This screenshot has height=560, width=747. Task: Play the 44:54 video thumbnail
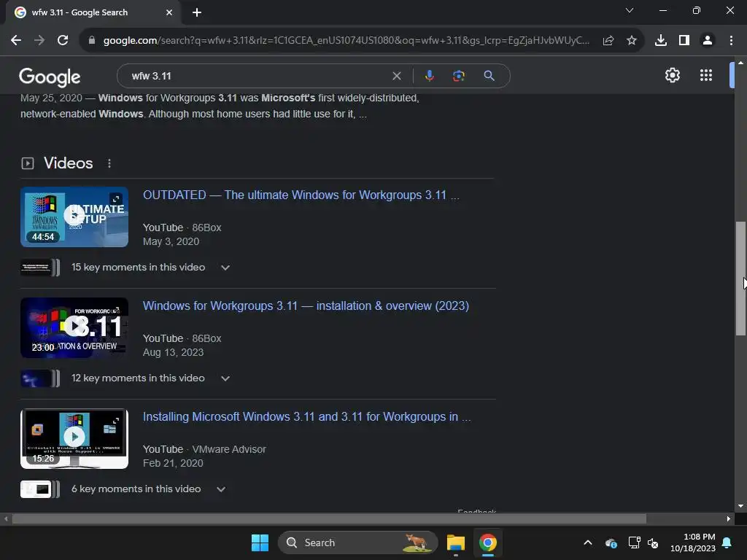[74, 217]
